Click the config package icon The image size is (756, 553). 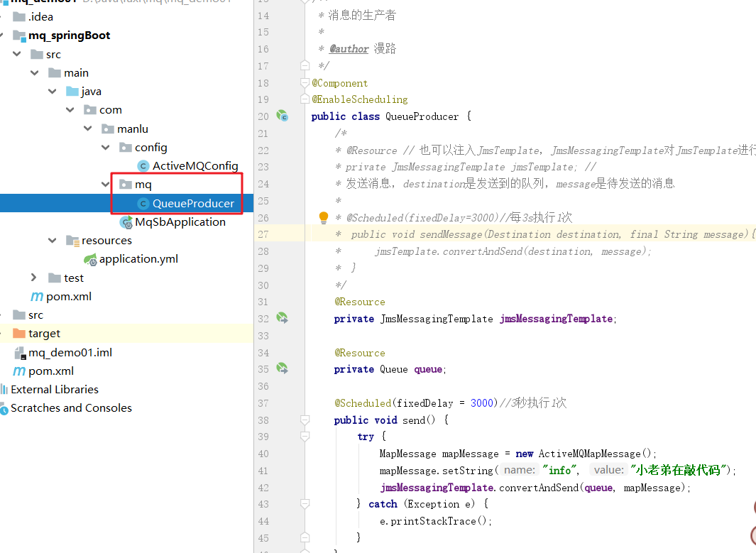126,147
